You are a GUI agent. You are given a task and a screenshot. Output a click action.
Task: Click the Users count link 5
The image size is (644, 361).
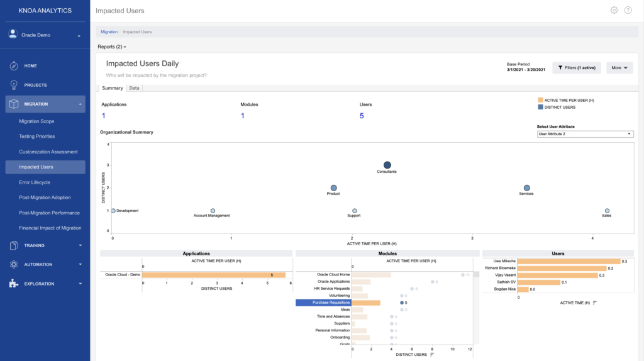tap(362, 116)
